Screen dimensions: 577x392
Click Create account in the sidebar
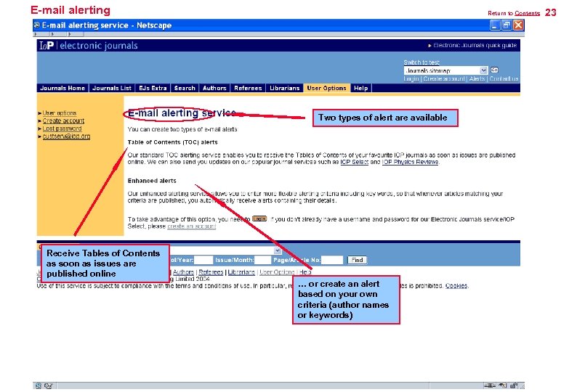coord(63,121)
